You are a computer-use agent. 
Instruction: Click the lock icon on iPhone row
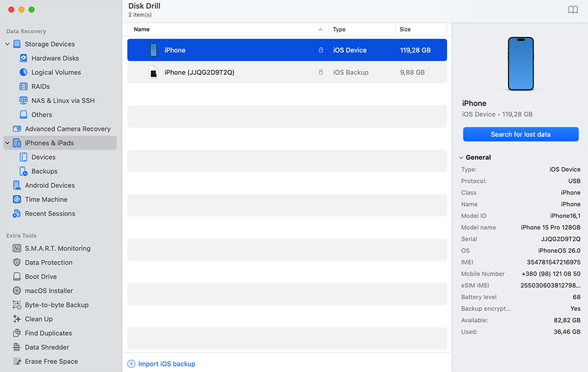pyautogui.click(x=321, y=49)
